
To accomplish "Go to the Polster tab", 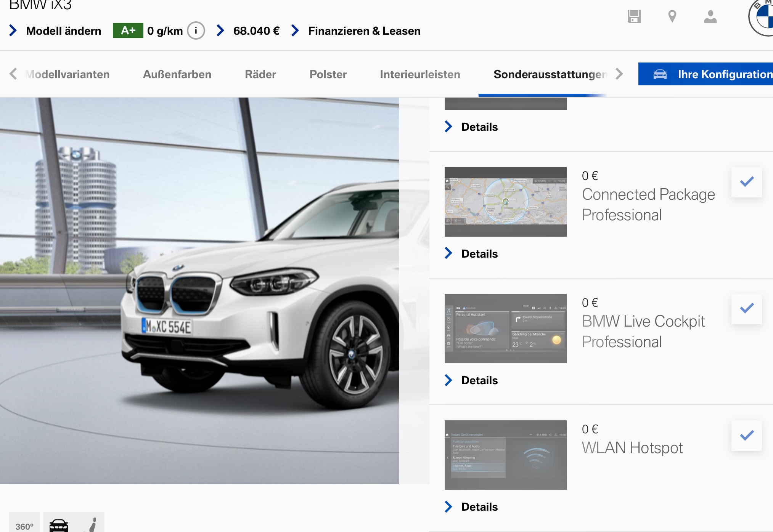I will coord(328,74).
